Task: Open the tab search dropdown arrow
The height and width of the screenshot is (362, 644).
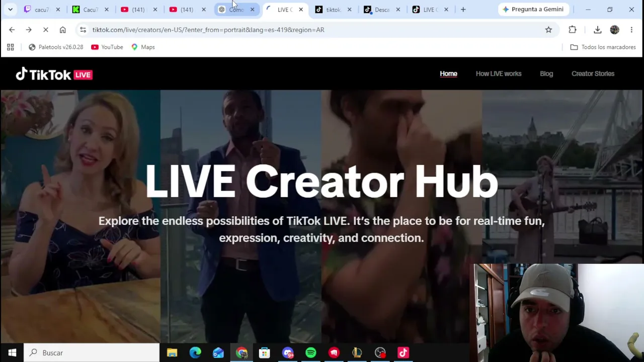Action: point(10,10)
